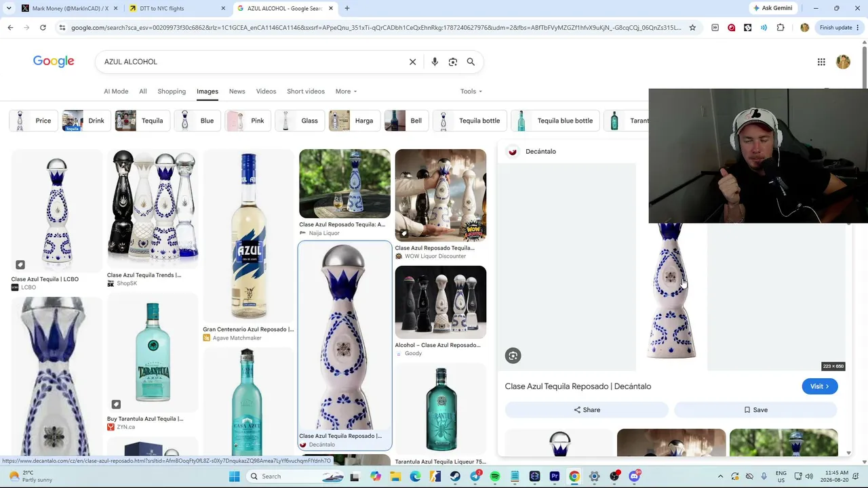Expand the More search options dropdown
Viewport: 868px width, 488px height.
[346, 91]
